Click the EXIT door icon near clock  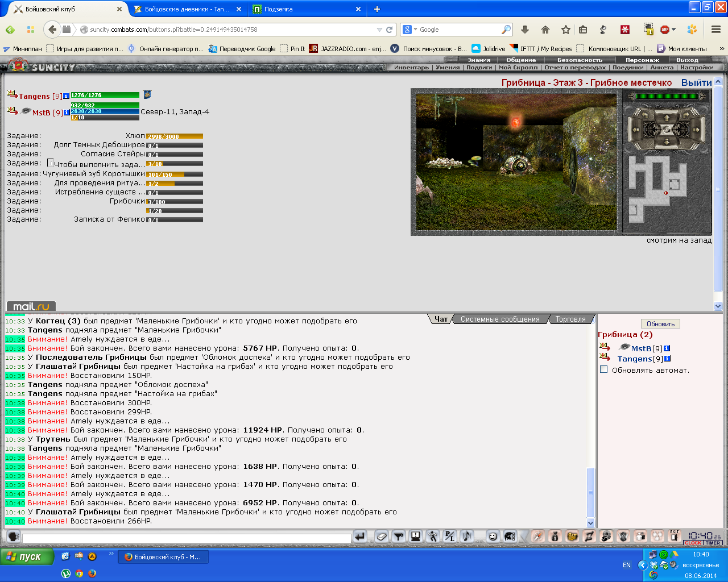pyautogui.click(x=675, y=536)
